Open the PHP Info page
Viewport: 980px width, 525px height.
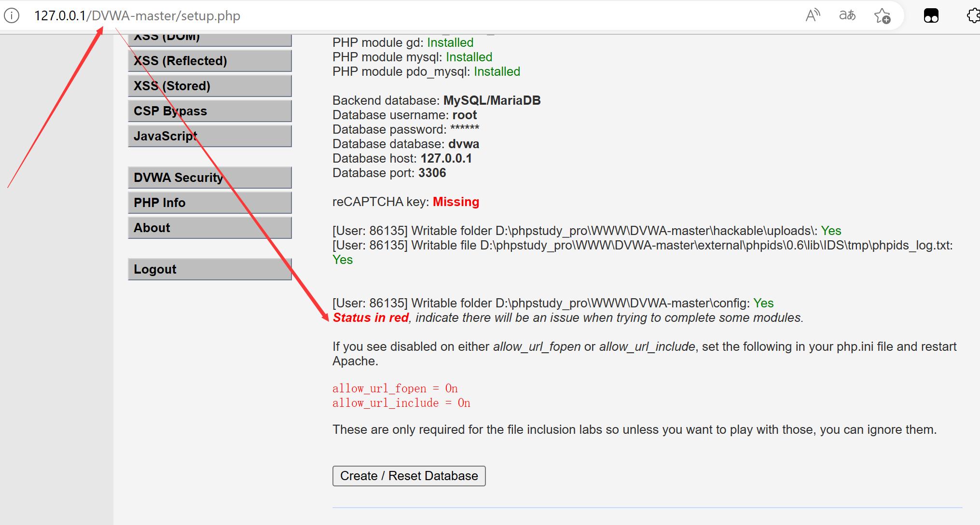pos(209,203)
